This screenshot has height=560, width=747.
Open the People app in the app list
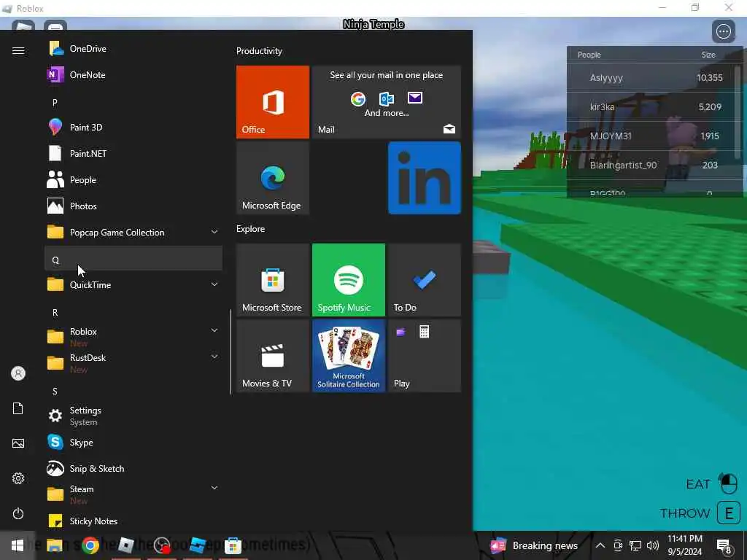(x=133, y=180)
